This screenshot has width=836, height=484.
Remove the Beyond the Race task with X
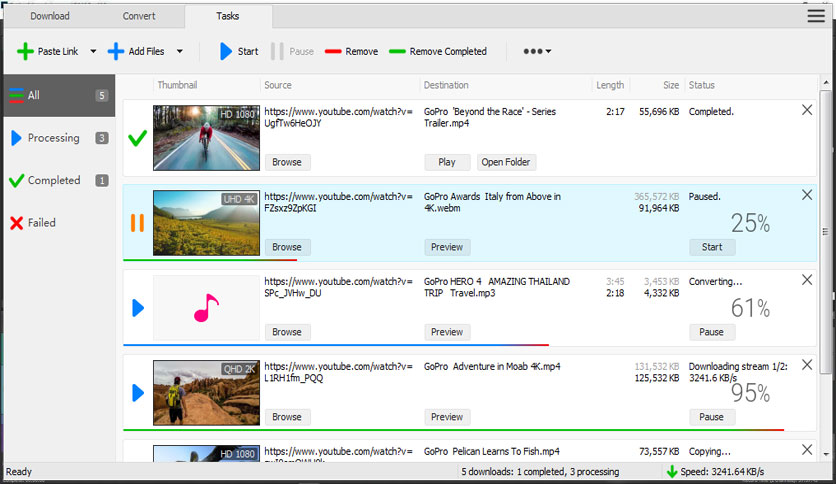click(807, 111)
